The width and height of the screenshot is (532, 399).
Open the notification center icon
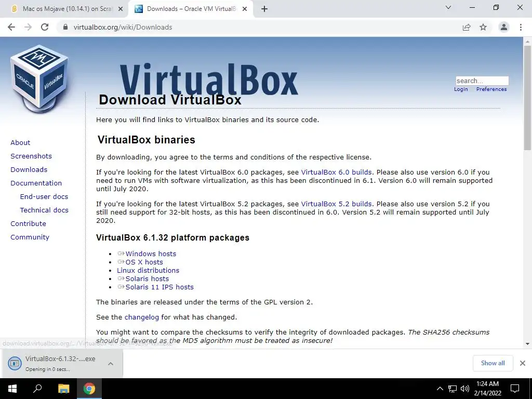[515, 389]
